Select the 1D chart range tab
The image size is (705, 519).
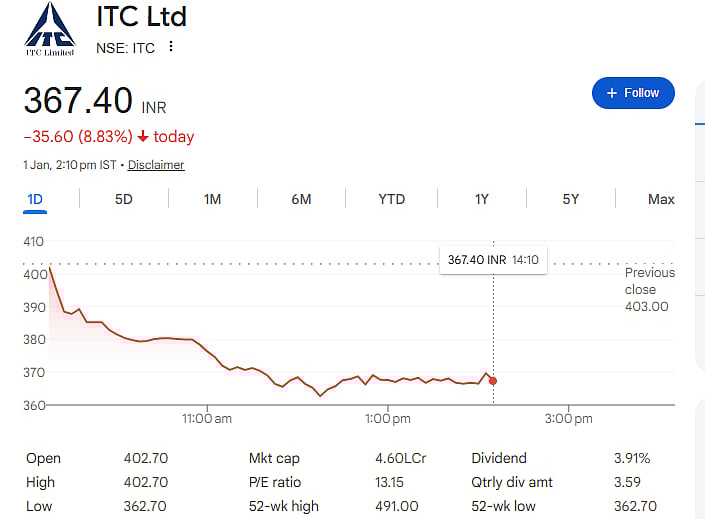click(35, 199)
